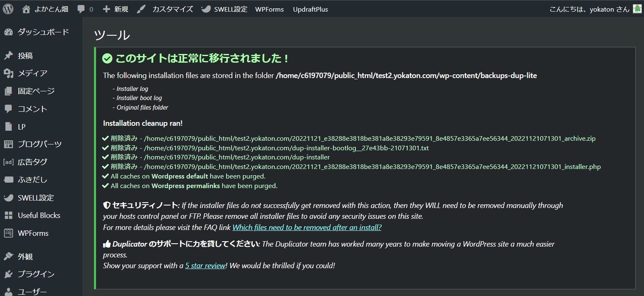This screenshot has width=644, height=296.
Task: Open 'Which files need to be removed' FAQ link
Action: click(306, 228)
